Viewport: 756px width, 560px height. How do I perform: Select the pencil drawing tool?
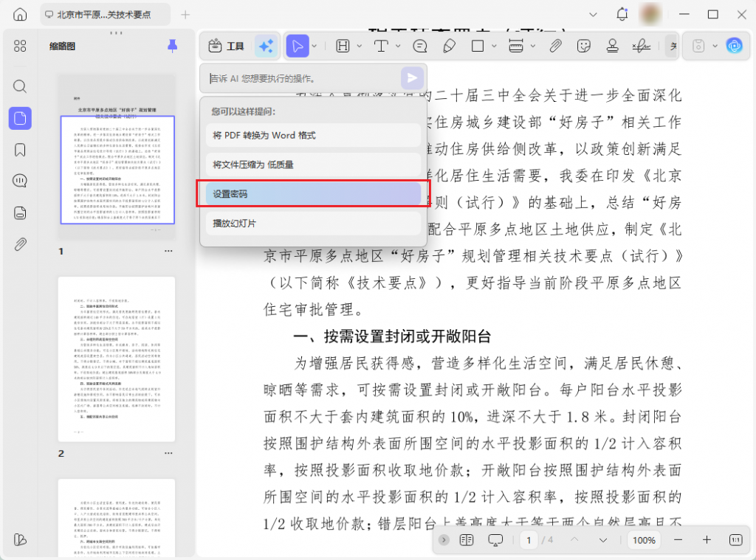coord(450,46)
